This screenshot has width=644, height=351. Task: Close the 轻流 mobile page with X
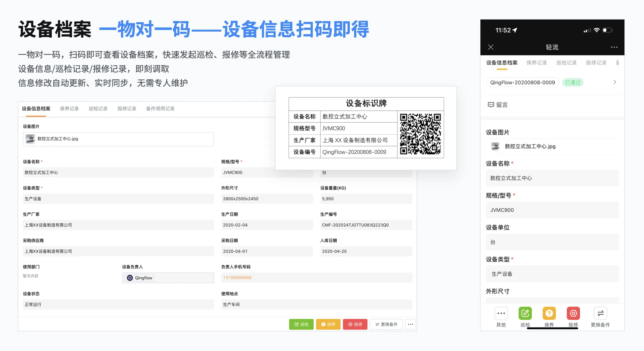(x=490, y=47)
